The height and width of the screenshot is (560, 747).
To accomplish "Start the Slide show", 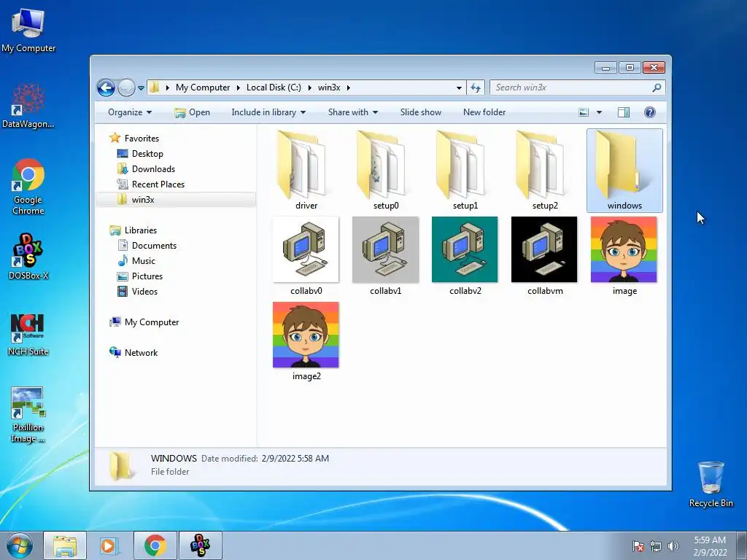I will [x=421, y=112].
